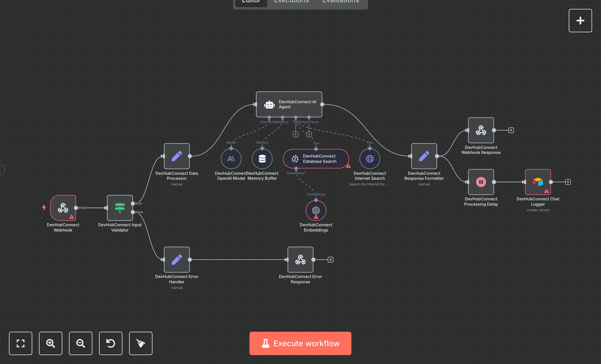Screen dimensions: 601x364
Task: Click the tidy up workflow broom icon
Action: tap(141, 343)
